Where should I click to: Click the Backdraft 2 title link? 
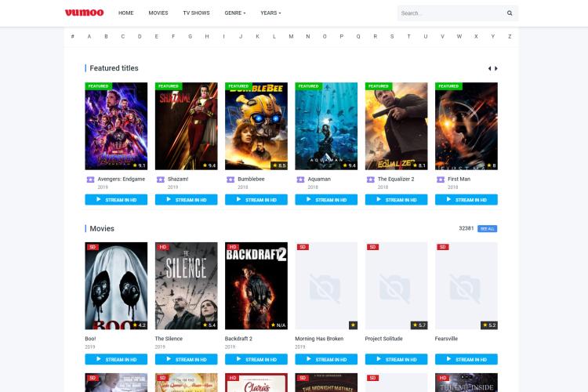pos(238,339)
